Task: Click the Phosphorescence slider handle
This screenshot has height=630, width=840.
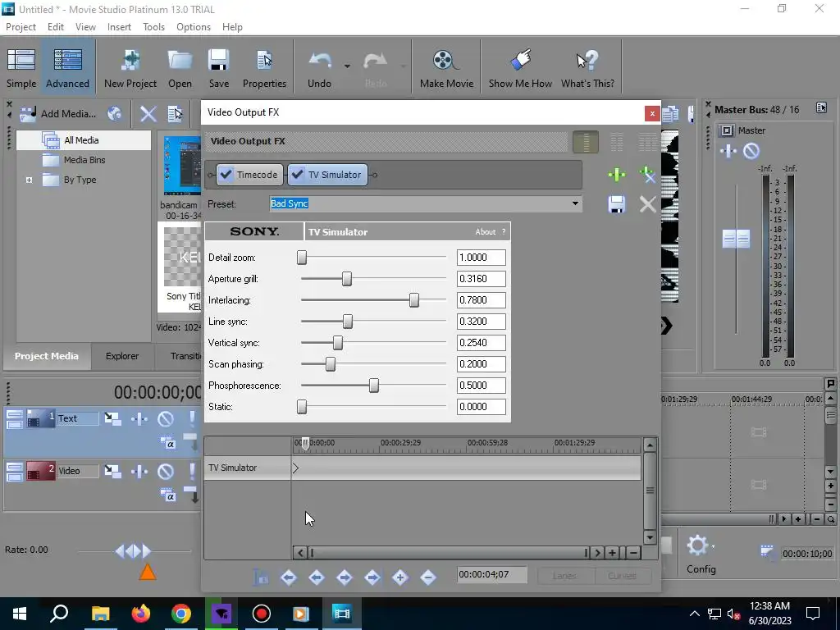Action: (374, 386)
